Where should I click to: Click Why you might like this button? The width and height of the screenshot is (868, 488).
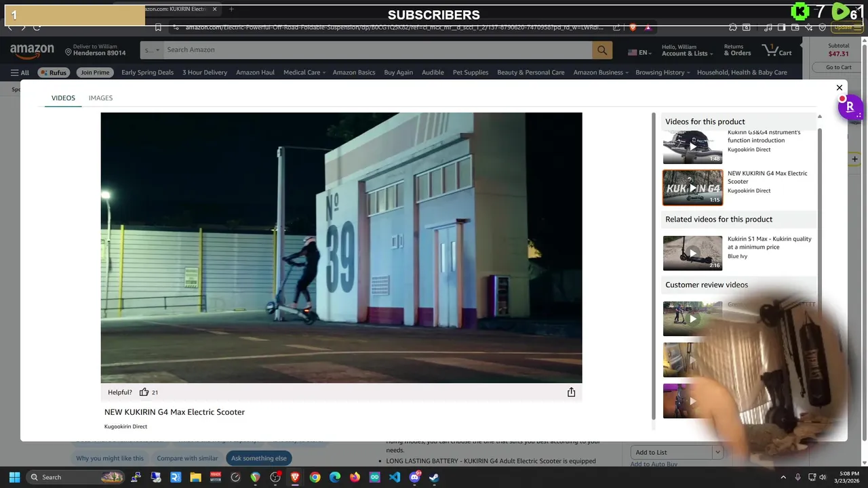tap(110, 458)
